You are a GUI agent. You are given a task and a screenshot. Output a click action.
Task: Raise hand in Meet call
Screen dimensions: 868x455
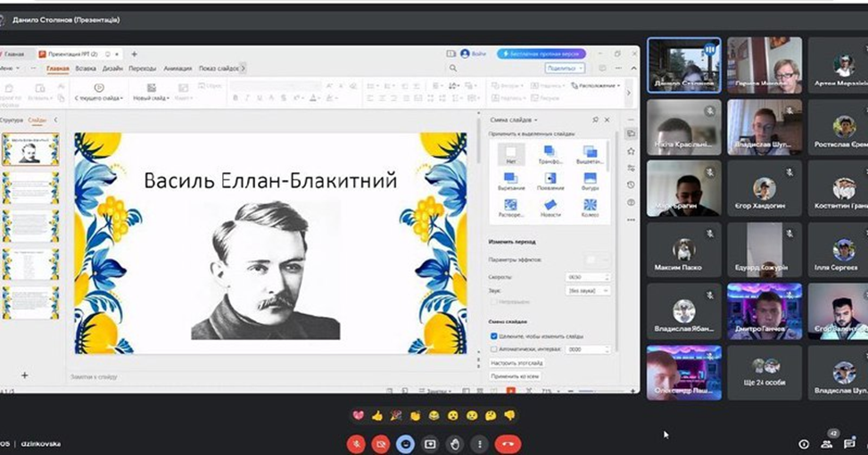point(455,444)
